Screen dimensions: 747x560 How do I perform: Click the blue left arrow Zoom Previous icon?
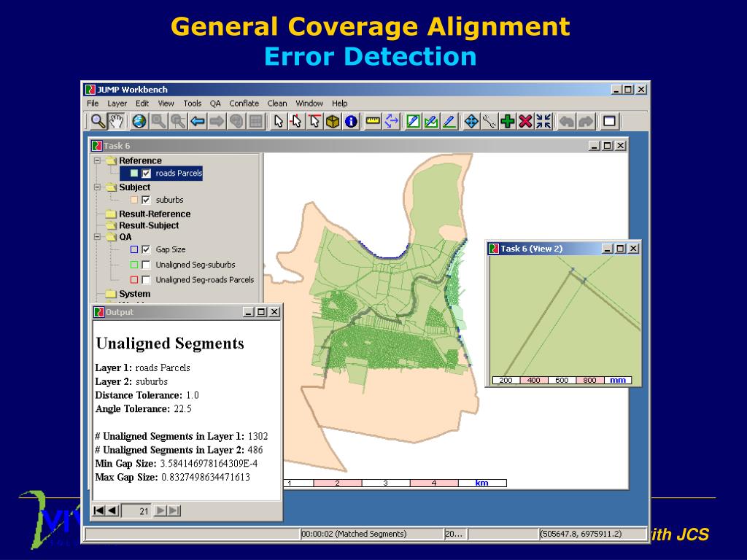click(198, 122)
